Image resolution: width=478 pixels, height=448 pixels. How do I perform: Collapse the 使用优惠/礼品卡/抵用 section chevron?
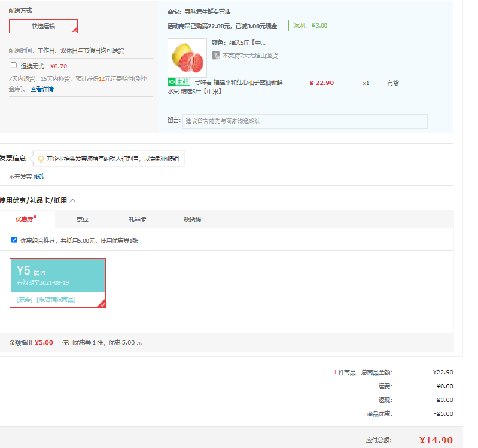[73, 200]
